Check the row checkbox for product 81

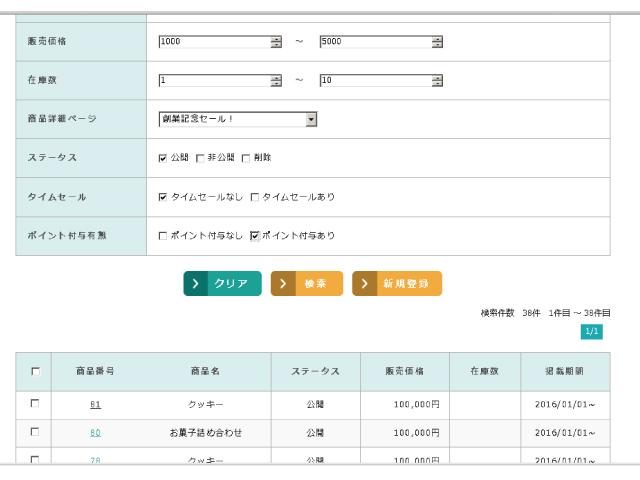point(35,404)
